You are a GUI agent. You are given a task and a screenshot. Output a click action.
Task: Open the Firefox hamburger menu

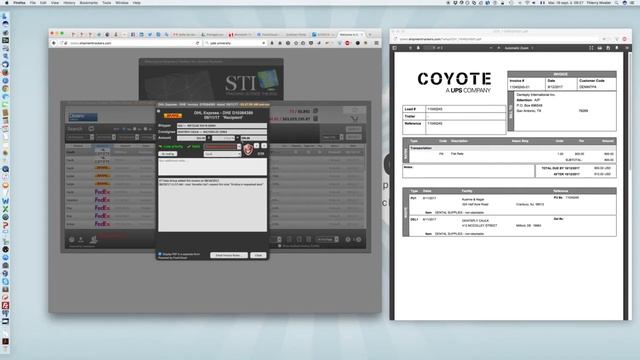coord(376,43)
